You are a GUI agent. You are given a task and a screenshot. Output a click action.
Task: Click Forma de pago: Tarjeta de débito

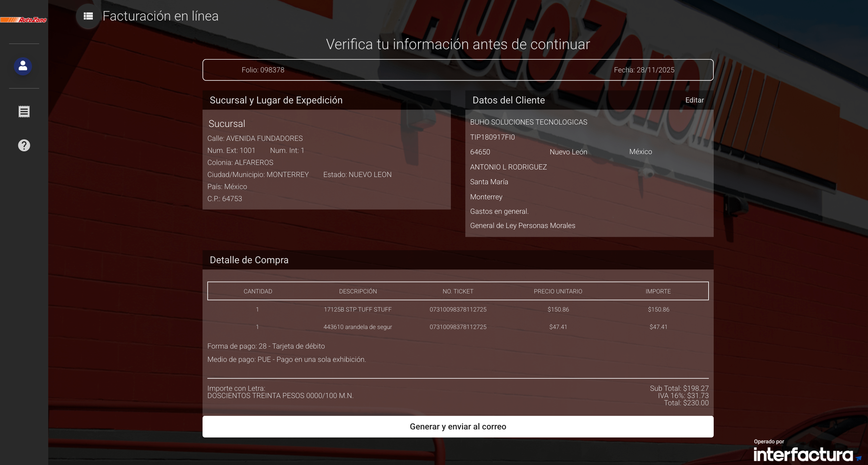tap(266, 346)
